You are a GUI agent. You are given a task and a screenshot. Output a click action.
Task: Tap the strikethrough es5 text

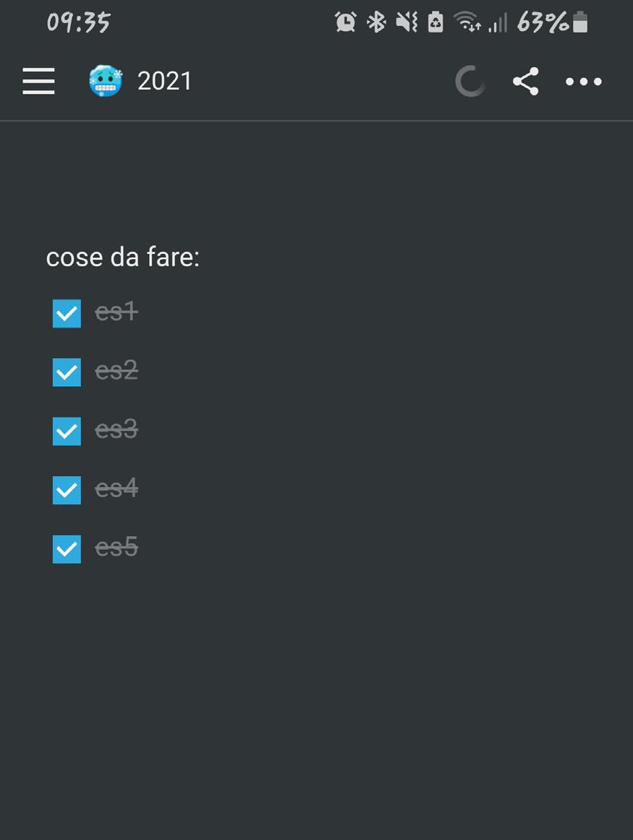(x=116, y=548)
